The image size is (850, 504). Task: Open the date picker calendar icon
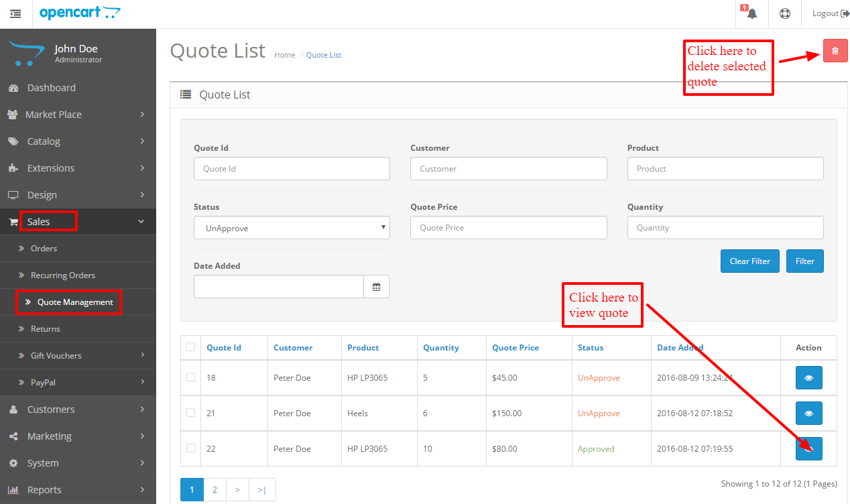(377, 286)
